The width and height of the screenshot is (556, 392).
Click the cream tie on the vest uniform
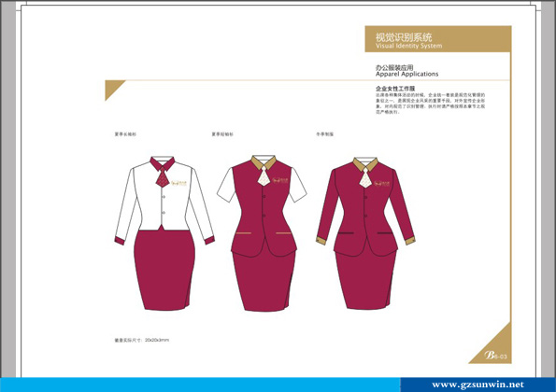[x=264, y=176]
